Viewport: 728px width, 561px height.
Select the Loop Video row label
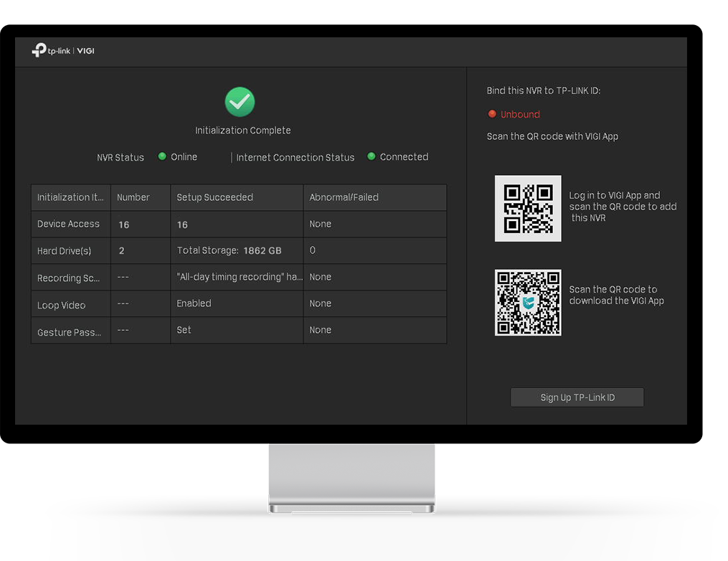click(x=61, y=305)
